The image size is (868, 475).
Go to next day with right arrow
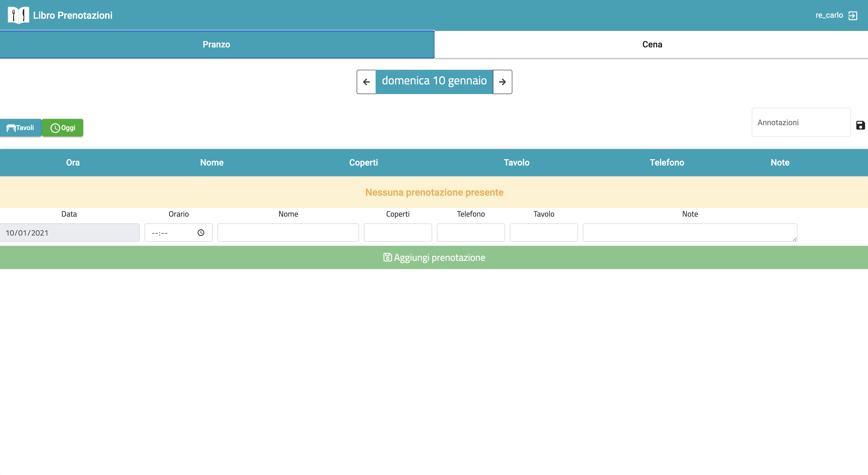pos(502,82)
